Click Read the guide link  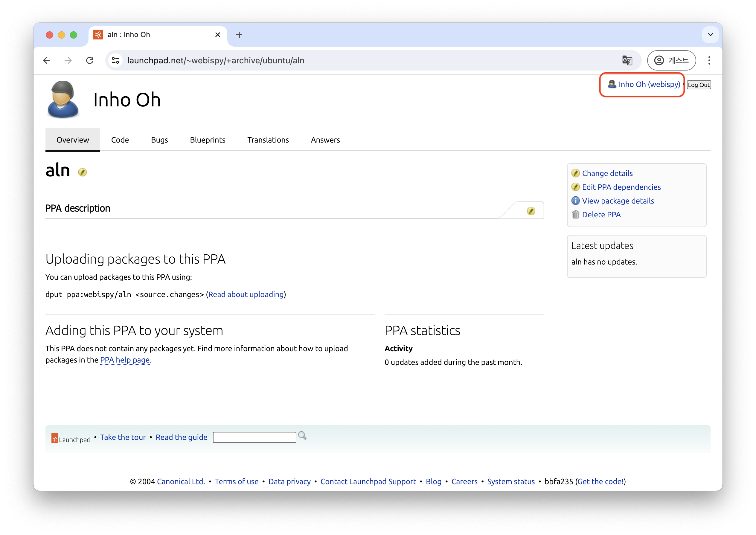point(181,437)
